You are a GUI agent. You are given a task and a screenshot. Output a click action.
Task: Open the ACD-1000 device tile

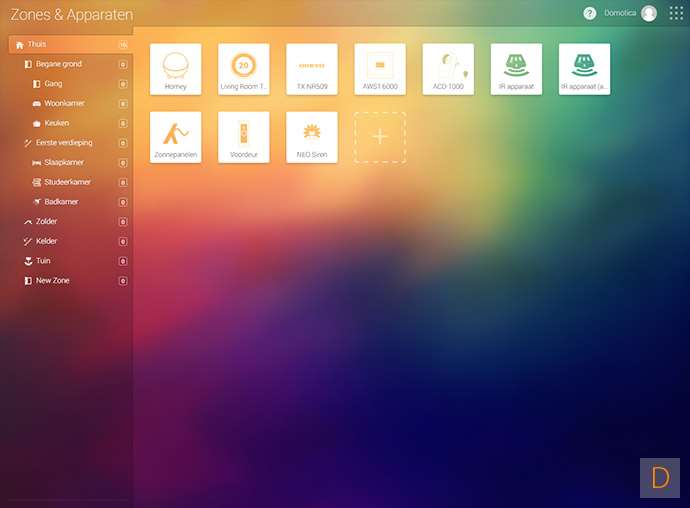(x=448, y=69)
